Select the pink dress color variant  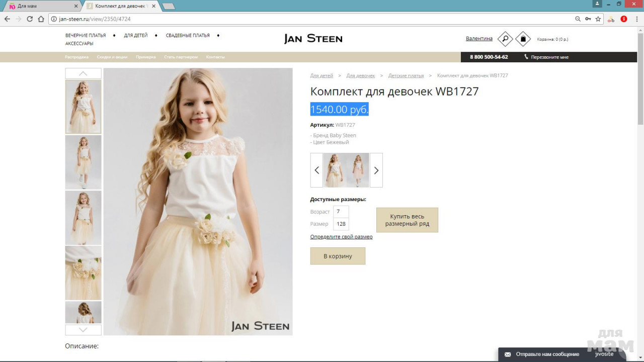point(358,170)
